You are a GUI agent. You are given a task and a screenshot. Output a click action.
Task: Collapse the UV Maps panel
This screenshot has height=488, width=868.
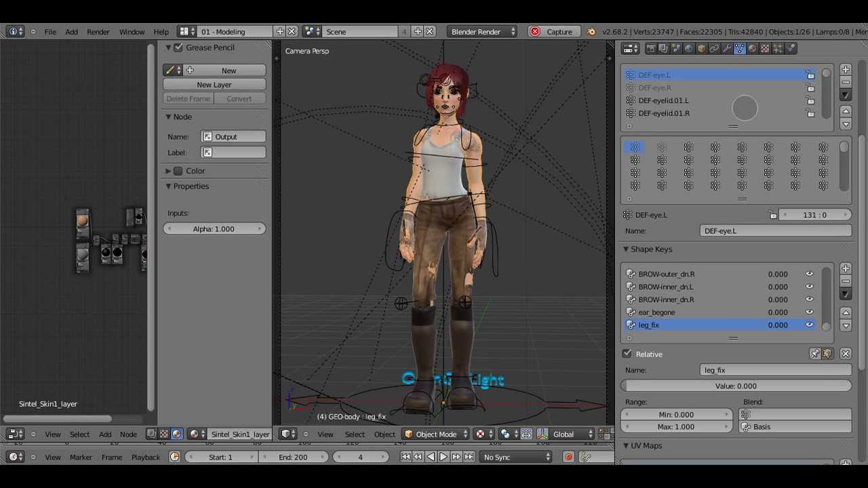point(626,446)
